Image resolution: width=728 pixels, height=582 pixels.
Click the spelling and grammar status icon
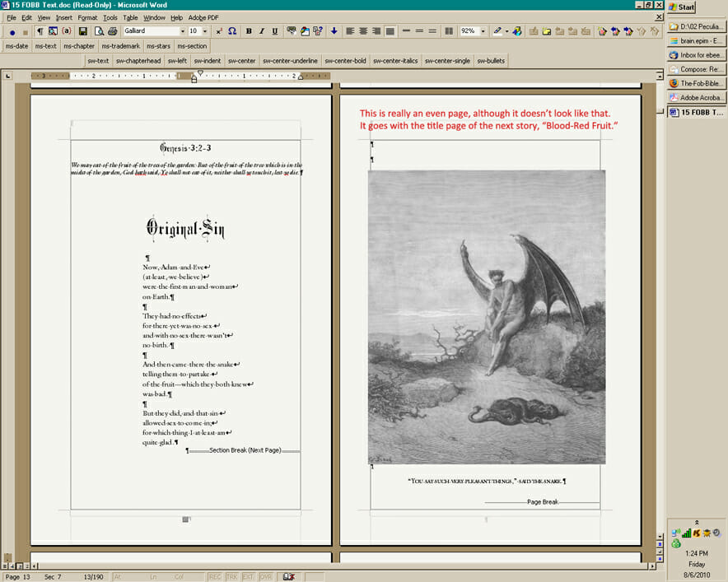pyautogui.click(x=289, y=576)
